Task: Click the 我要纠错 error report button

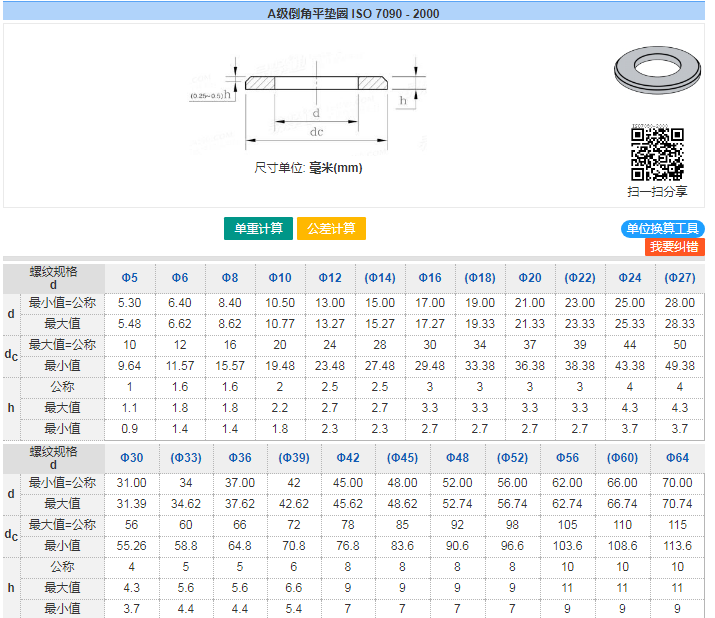Action: point(673,247)
